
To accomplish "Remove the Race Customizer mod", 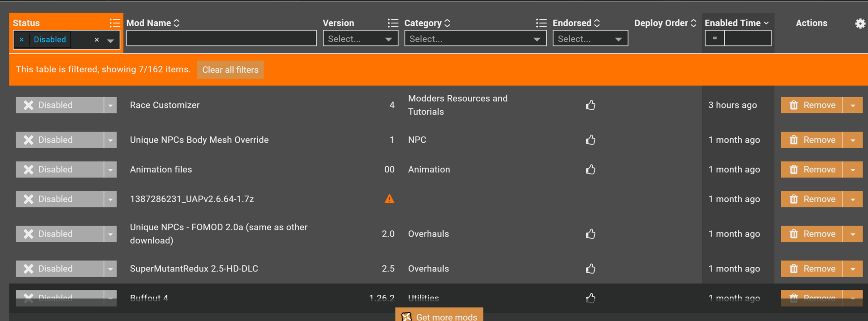I will point(811,105).
